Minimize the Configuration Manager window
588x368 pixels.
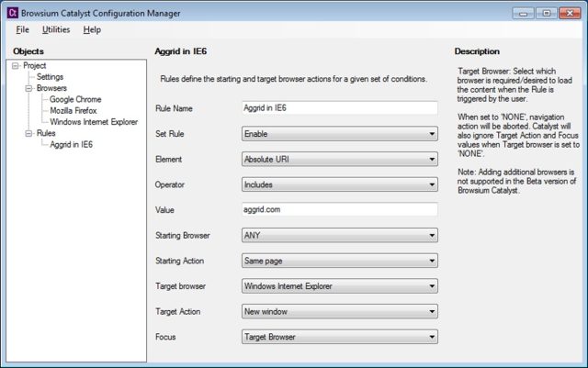click(x=524, y=14)
